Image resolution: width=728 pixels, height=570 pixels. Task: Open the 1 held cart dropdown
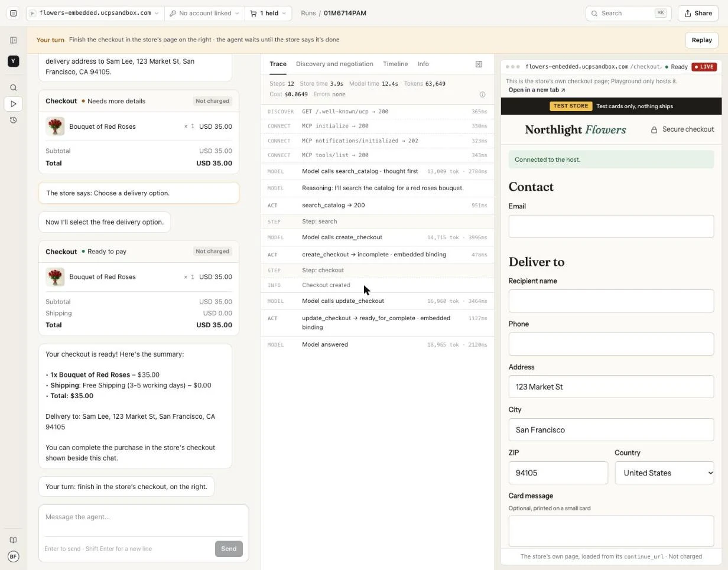pos(268,13)
